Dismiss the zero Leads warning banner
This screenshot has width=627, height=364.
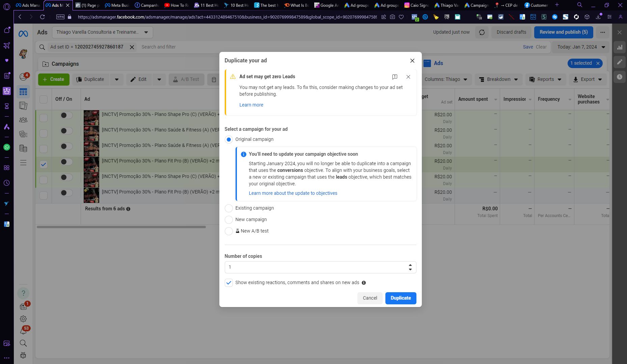pos(408,77)
